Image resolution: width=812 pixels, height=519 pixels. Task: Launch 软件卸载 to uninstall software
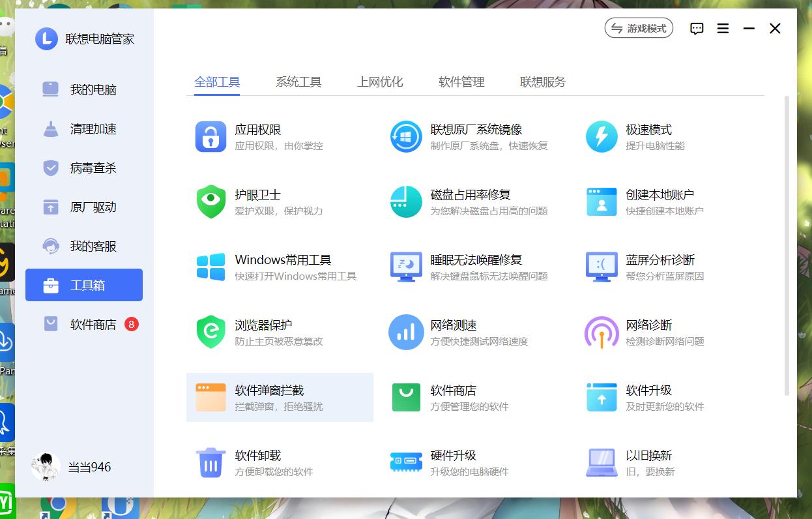coord(257,463)
